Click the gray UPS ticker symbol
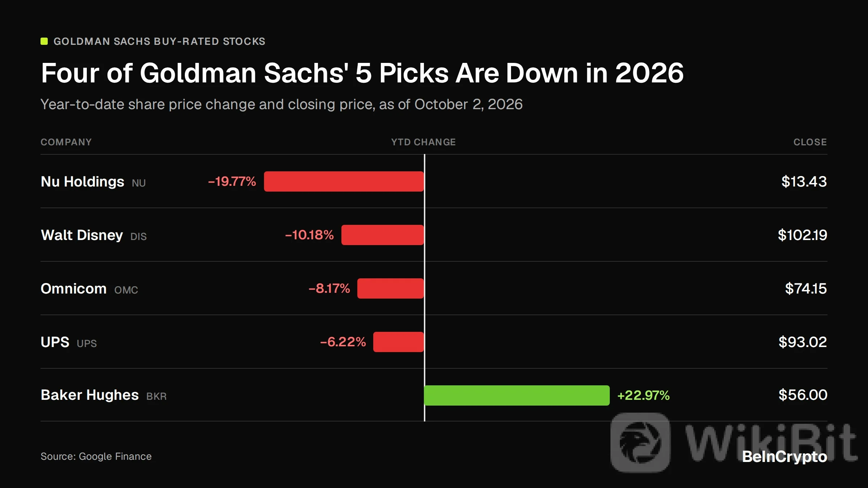The image size is (868, 488). pyautogui.click(x=87, y=343)
